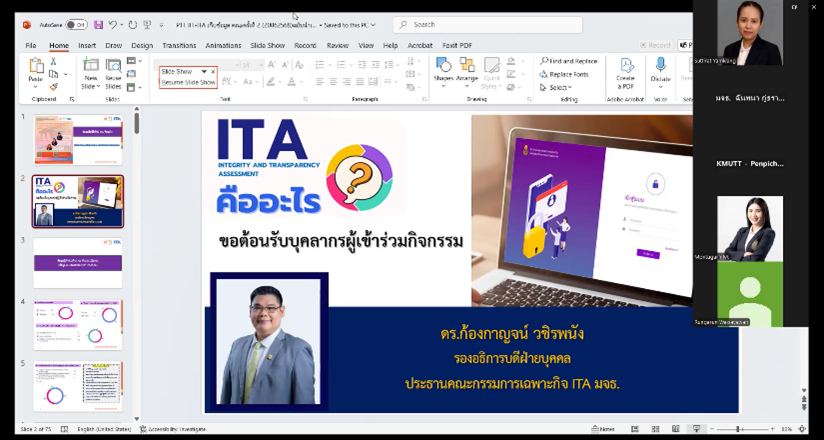Click the Search box
This screenshot has width=824, height=440.
[x=488, y=25]
